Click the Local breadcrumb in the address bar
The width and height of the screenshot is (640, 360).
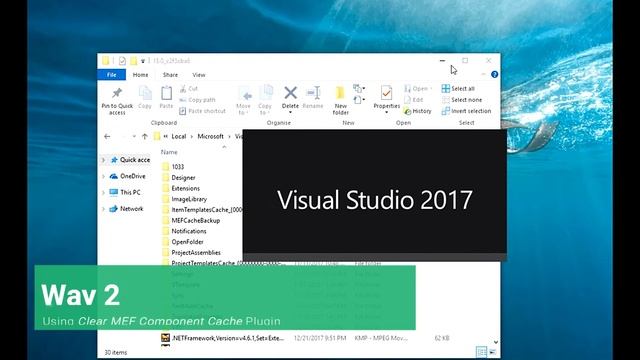(179, 136)
